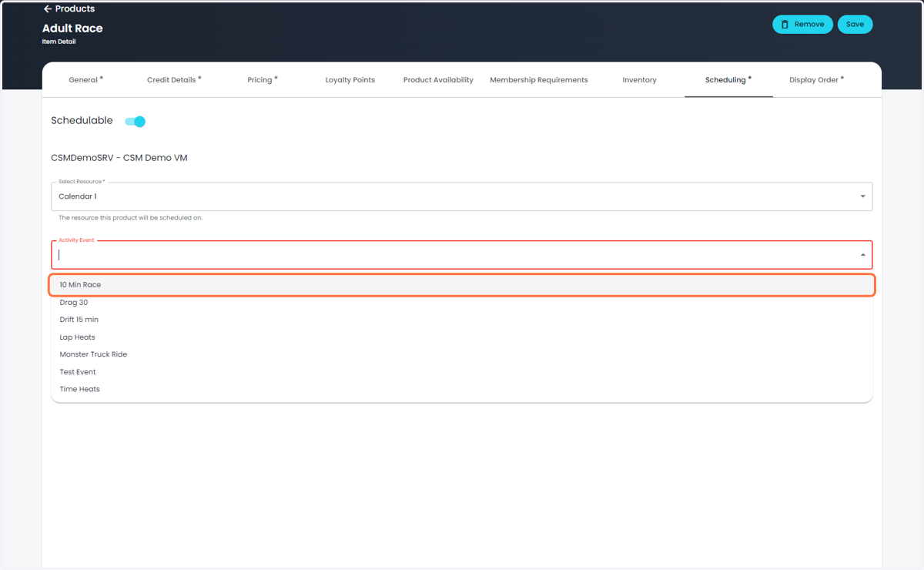This screenshot has height=570, width=924.
Task: Switch to Credit Details tab
Action: click(x=174, y=79)
